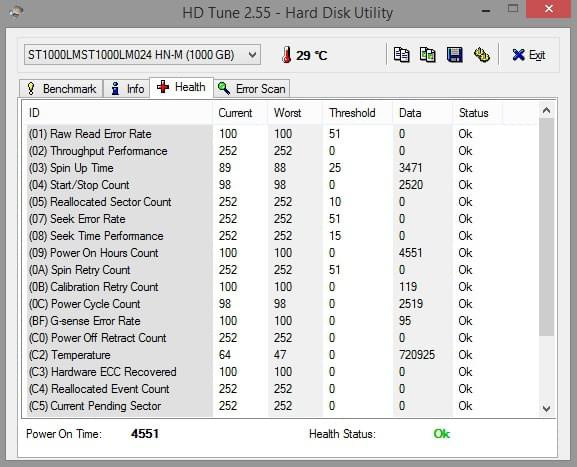Screen dimensions: 577x467
Task: Click Power On Time value '4551' at bottom
Action: tap(145, 434)
